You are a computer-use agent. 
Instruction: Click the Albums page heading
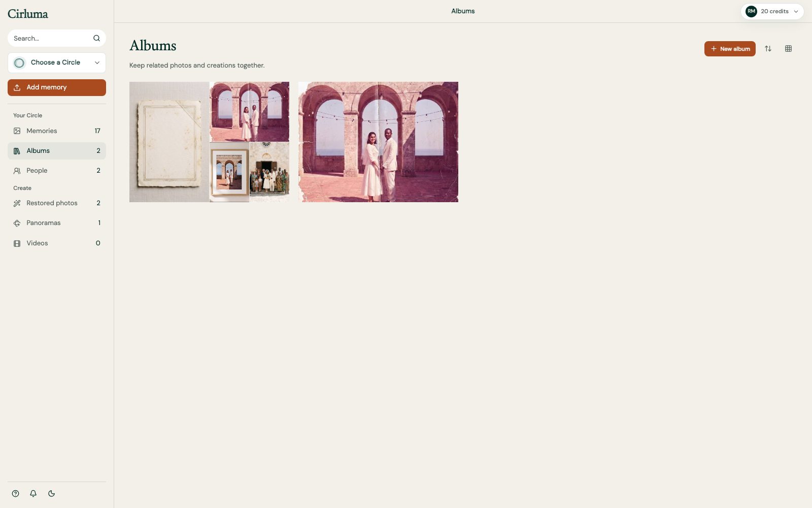(153, 46)
